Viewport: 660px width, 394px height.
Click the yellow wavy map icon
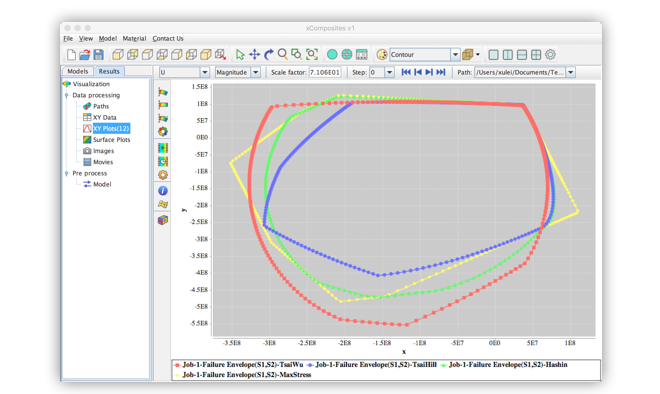pos(163,205)
